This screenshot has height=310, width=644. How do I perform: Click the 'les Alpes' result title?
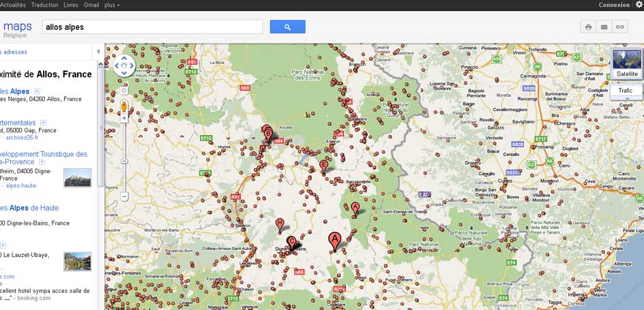[15, 91]
